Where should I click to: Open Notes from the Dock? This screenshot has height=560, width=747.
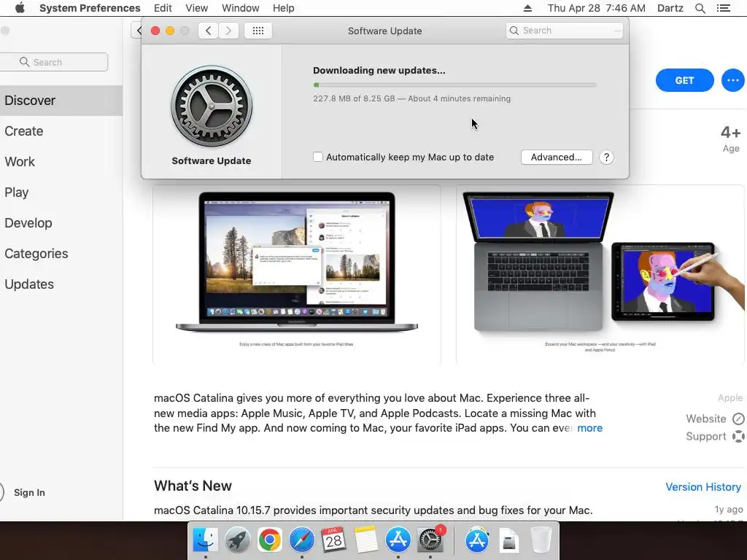(x=366, y=540)
